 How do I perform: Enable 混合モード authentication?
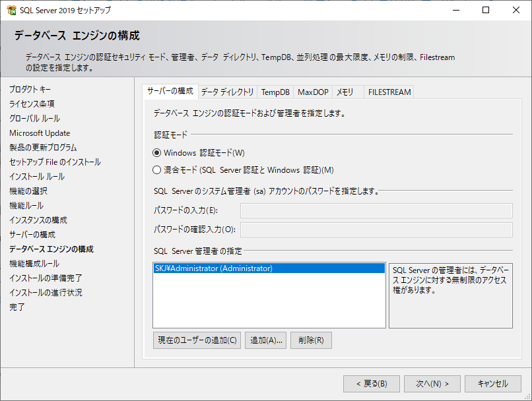[156, 170]
